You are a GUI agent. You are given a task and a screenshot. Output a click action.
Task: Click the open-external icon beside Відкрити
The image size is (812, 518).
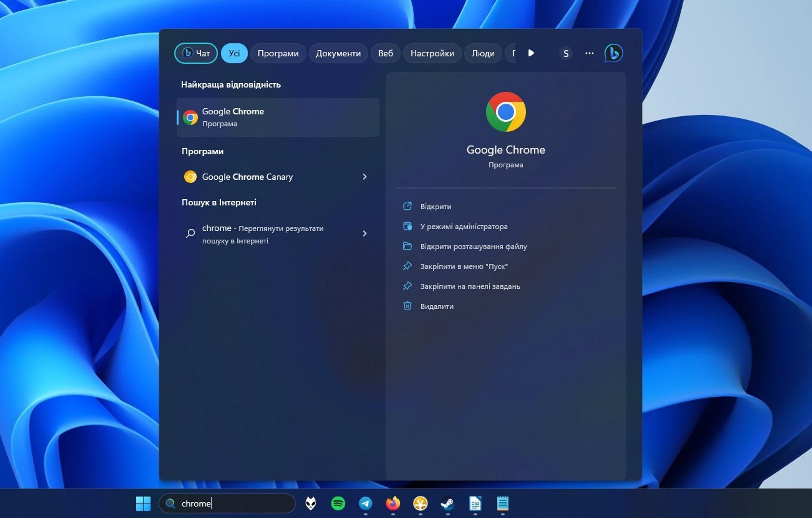coord(407,206)
